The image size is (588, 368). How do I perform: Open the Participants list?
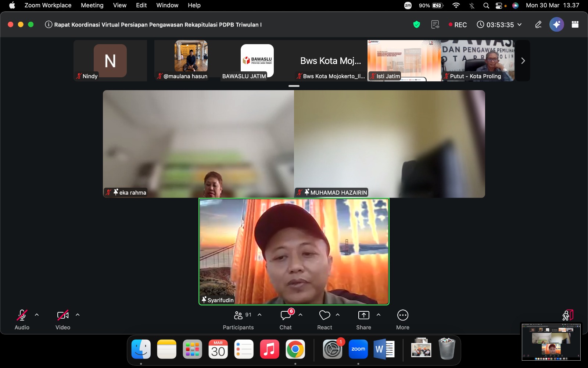click(238, 319)
